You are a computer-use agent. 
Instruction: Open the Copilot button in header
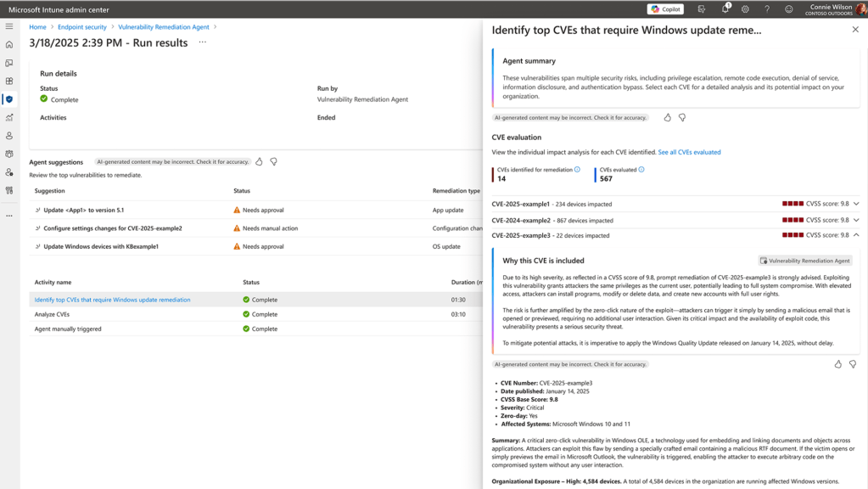(665, 9)
